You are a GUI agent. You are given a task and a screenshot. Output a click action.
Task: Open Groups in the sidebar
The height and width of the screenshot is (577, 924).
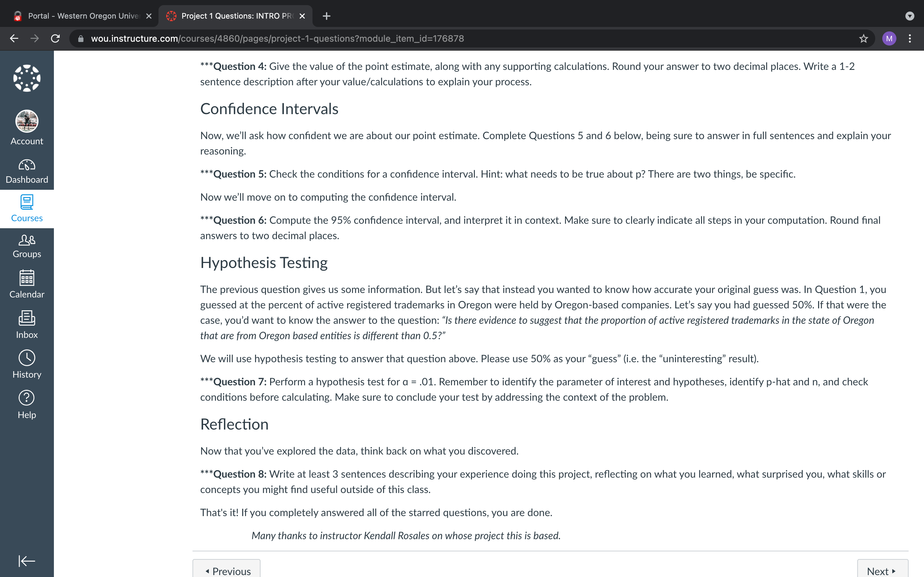tap(27, 247)
